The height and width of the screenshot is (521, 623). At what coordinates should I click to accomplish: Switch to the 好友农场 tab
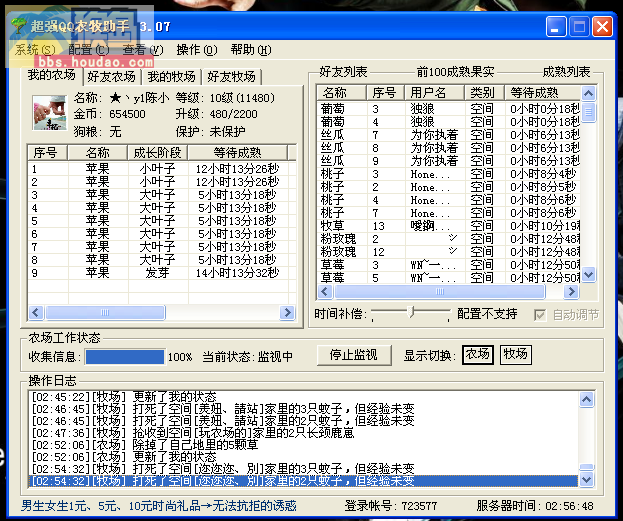(112, 77)
